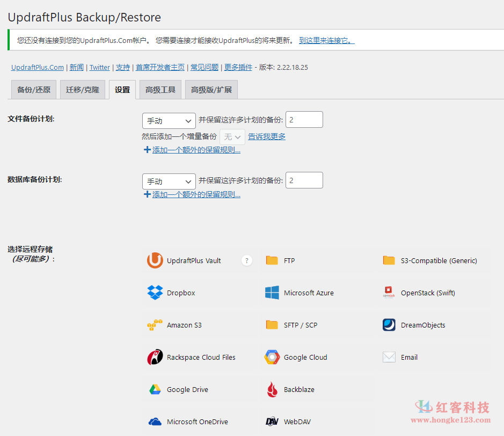The width and height of the screenshot is (504, 436).
Task: Expand the incremental backup dropdown
Action: (x=232, y=137)
